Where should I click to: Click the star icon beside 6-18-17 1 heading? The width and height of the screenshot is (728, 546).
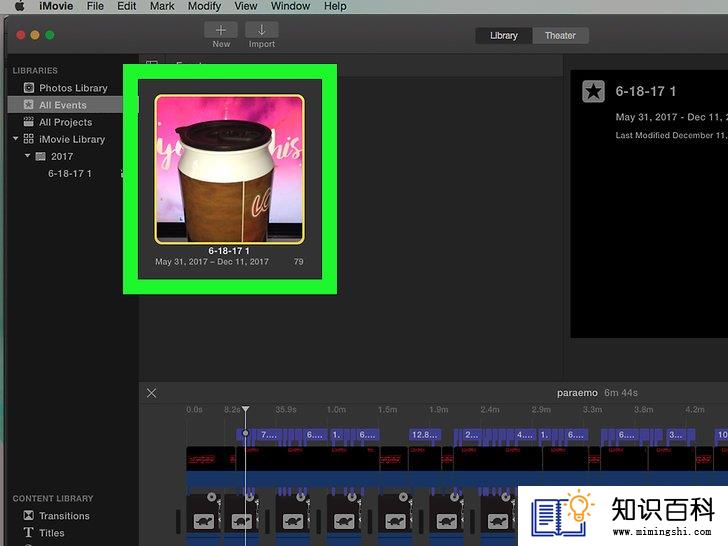point(593,91)
